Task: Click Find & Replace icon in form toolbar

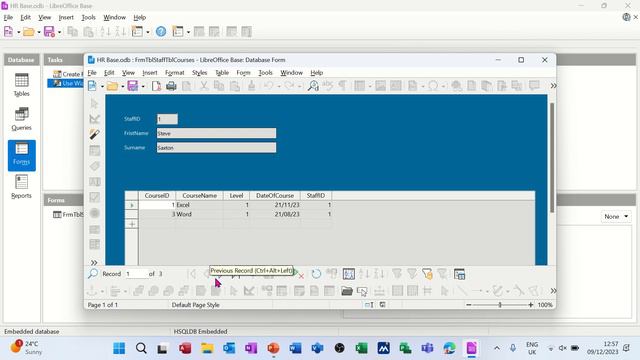Action: (313, 86)
